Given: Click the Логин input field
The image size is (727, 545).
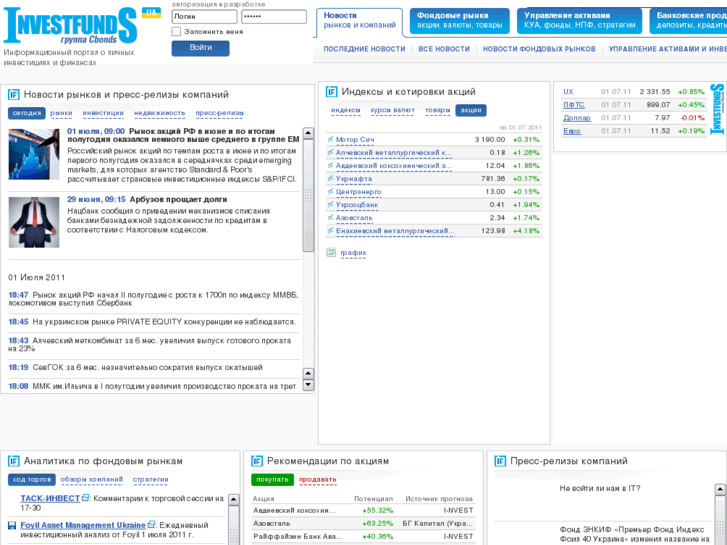Looking at the screenshot, I should [204, 17].
